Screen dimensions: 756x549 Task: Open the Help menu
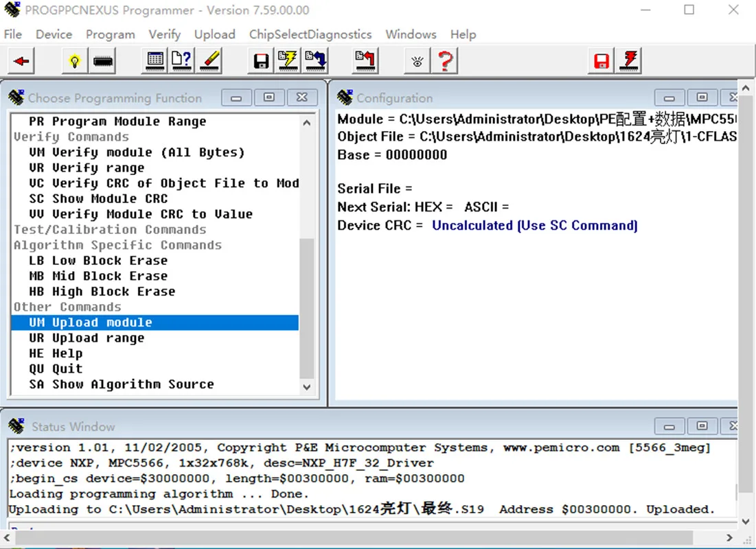463,34
